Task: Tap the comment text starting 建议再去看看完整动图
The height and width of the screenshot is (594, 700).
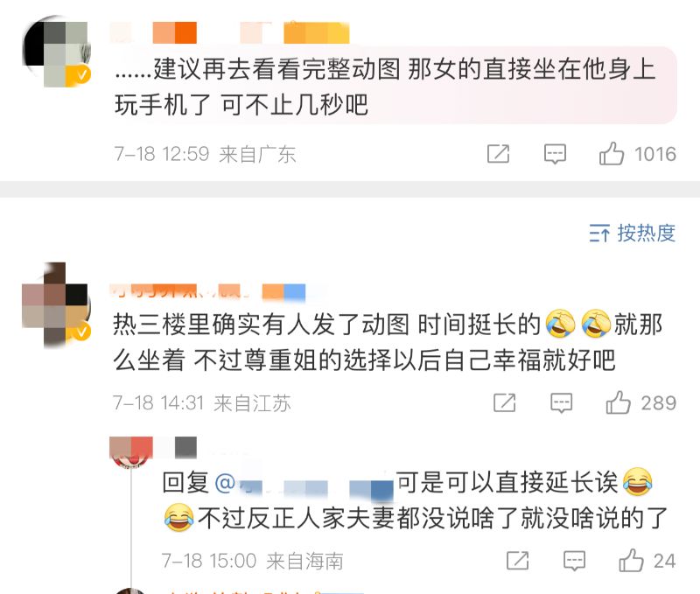Action: 385,87
